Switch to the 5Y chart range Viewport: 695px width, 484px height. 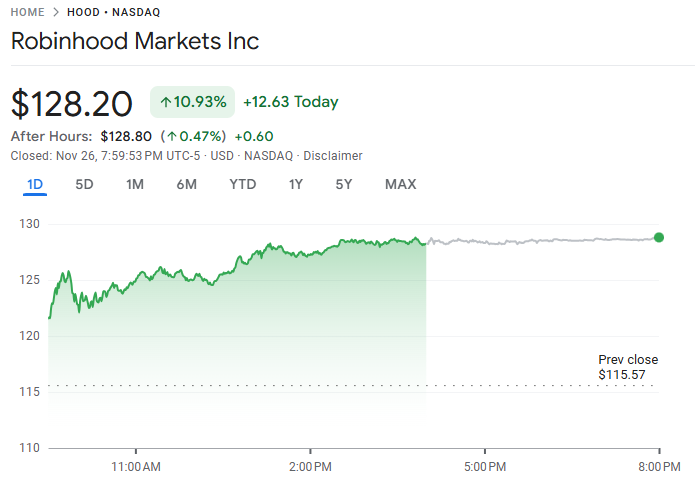pyautogui.click(x=344, y=184)
